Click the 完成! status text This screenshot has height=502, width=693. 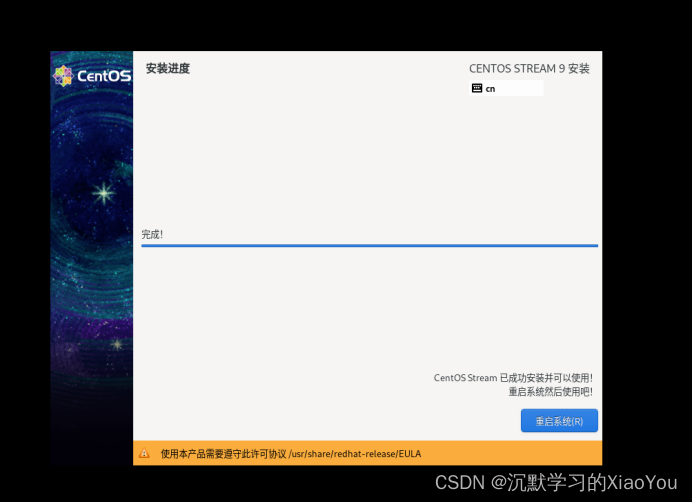[x=152, y=234]
